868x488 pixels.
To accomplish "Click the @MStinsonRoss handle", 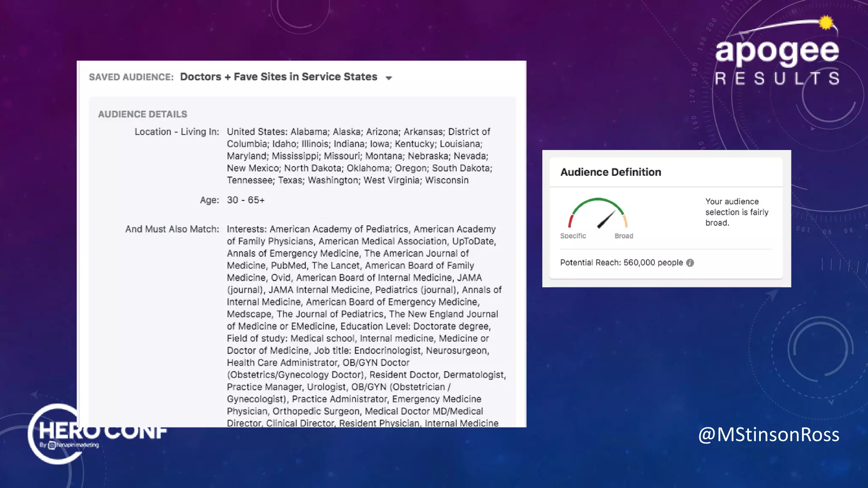I will click(x=768, y=435).
